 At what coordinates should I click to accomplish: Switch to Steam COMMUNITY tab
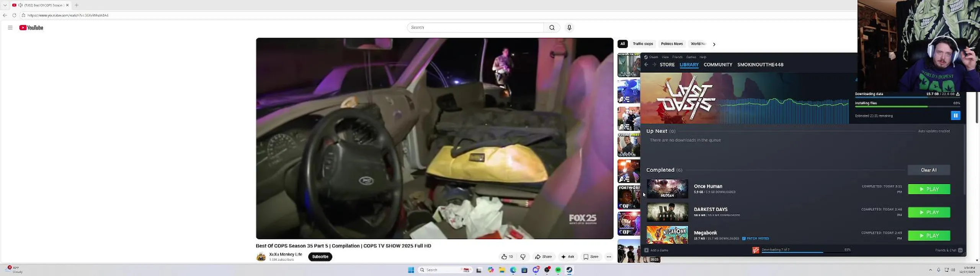(718, 65)
